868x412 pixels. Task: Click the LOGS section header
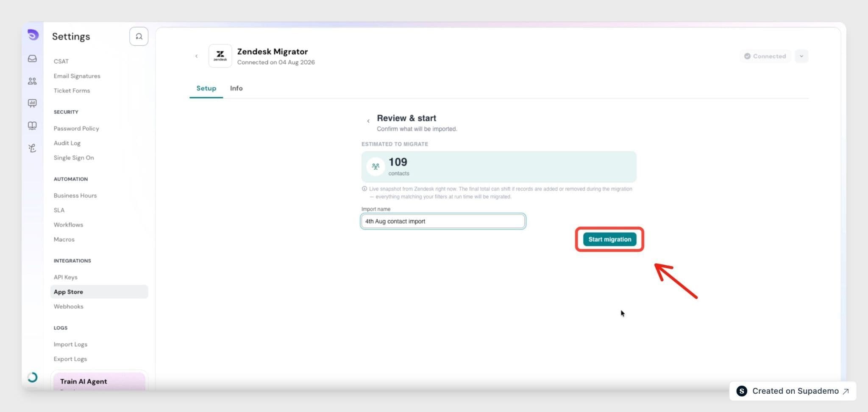click(x=61, y=328)
